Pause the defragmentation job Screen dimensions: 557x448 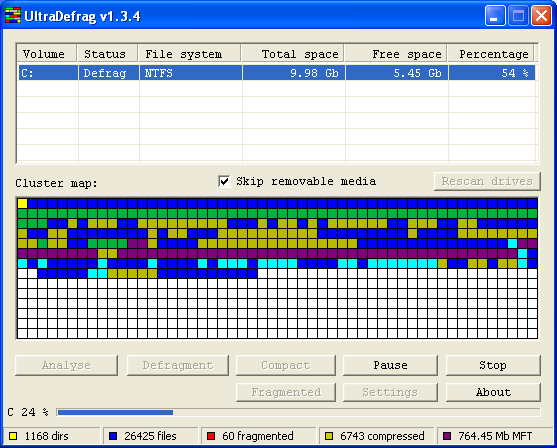click(x=390, y=365)
